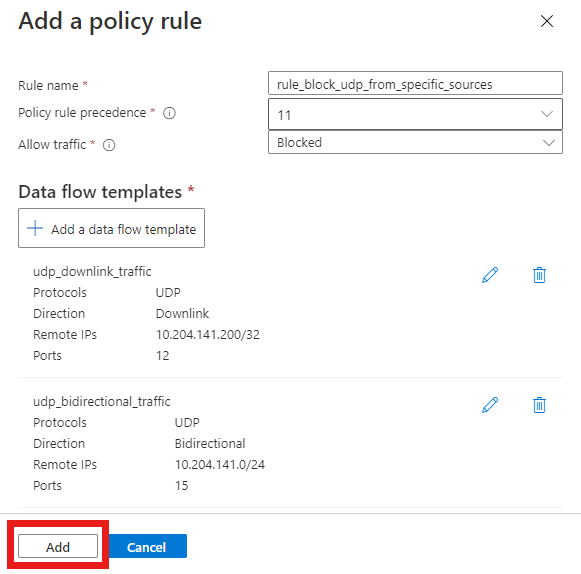Viewport: 581px width, 574px height.
Task: Click the Downlink direction value
Action: click(182, 314)
